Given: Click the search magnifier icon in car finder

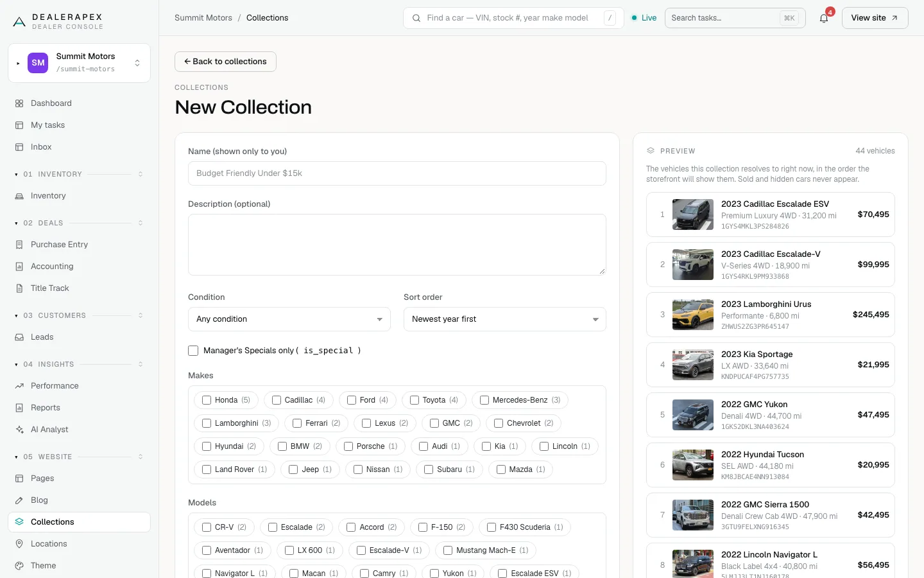Looking at the screenshot, I should pyautogui.click(x=416, y=18).
